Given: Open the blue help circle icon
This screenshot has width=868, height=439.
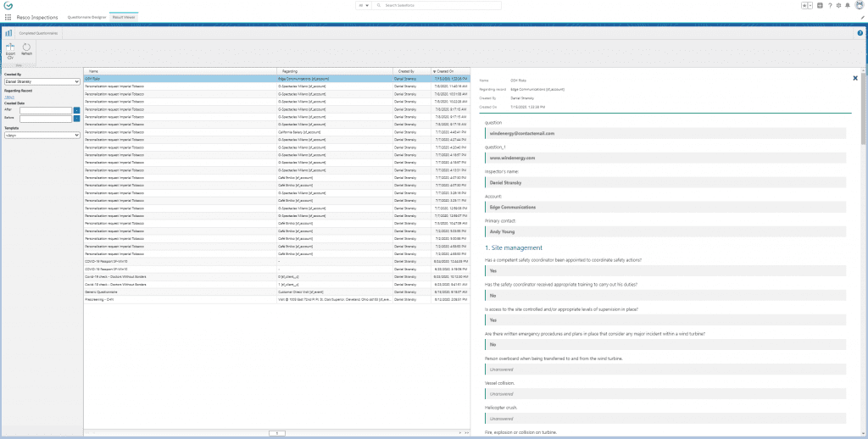Looking at the screenshot, I should (860, 33).
